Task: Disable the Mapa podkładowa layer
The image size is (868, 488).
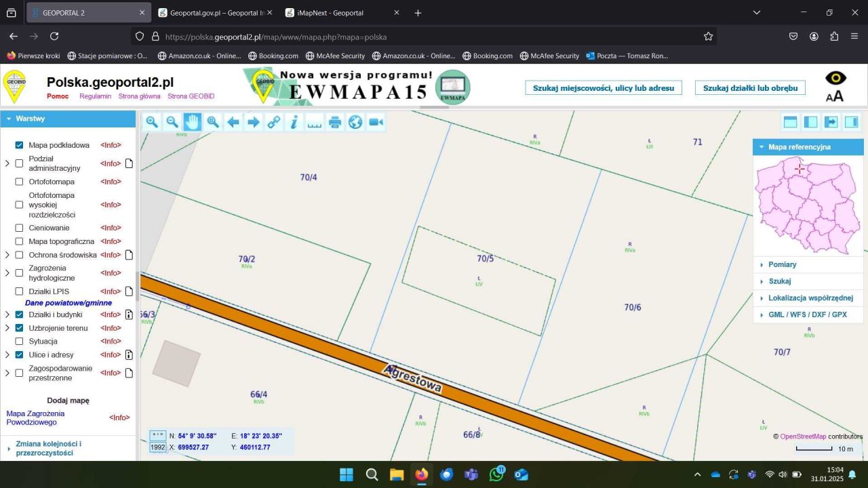Action: click(19, 144)
